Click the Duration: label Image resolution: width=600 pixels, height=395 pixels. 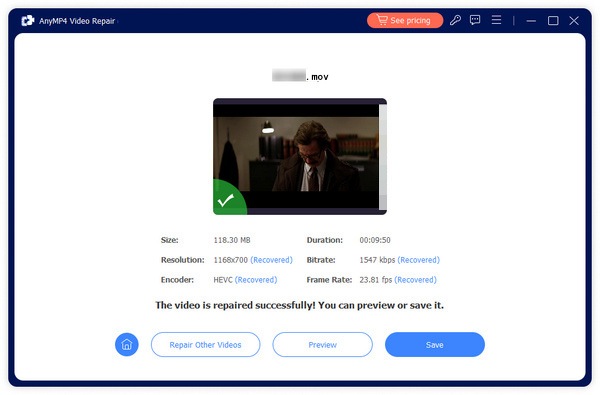[324, 240]
